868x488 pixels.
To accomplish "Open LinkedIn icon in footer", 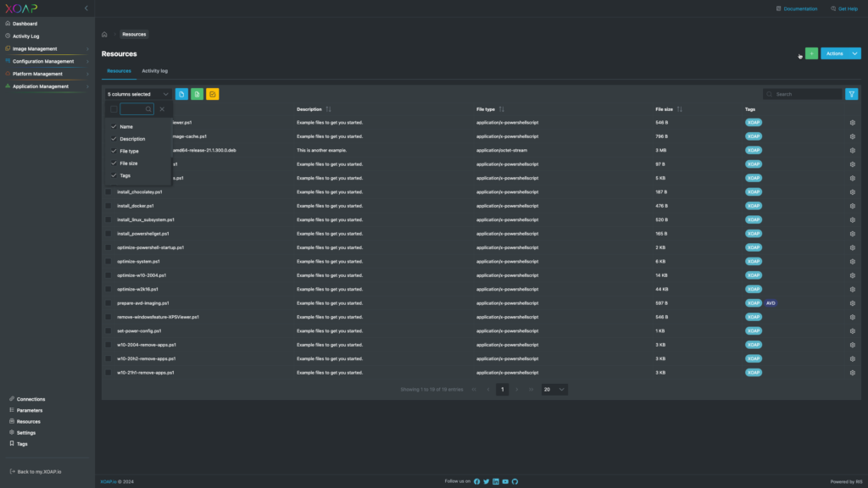I will point(495,481).
